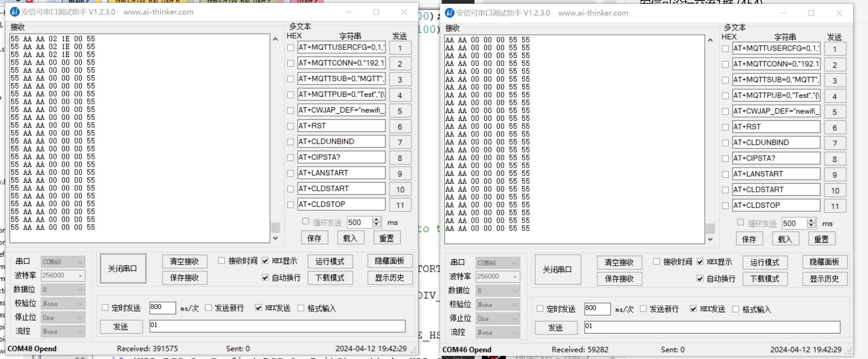Image resolution: width=868 pixels, height=359 pixels.
Task: Click 关闭串口 button in COM46 window
Action: pyautogui.click(x=558, y=270)
